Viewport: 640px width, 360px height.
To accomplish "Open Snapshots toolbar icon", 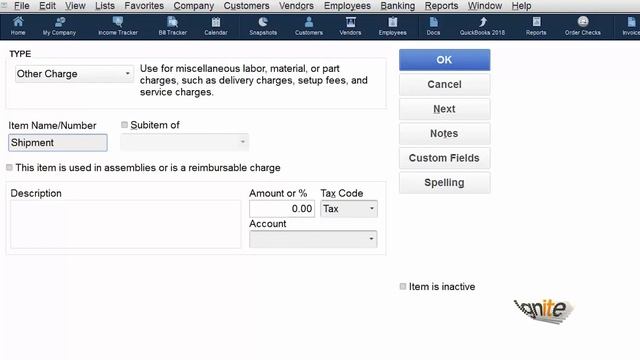I will [263, 26].
